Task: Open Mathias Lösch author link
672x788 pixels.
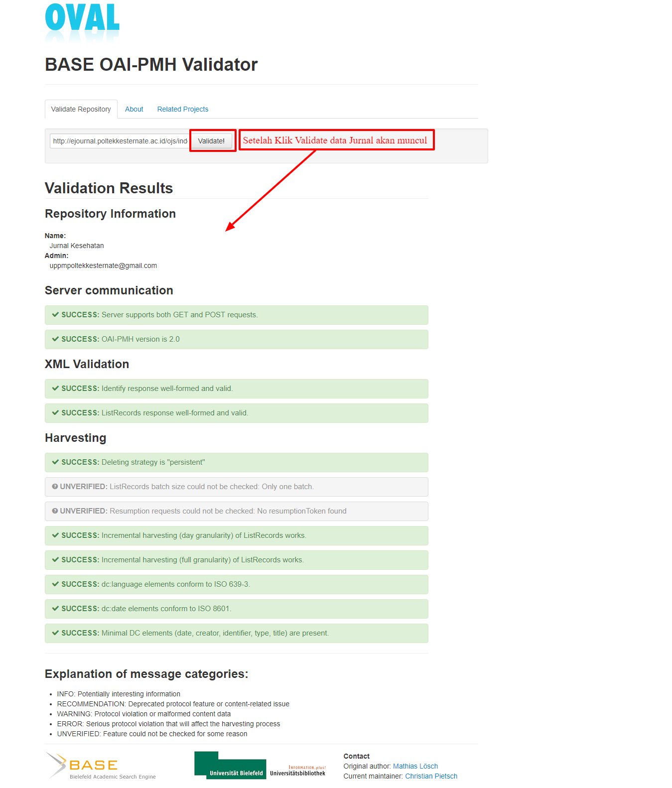Action: tap(415, 766)
